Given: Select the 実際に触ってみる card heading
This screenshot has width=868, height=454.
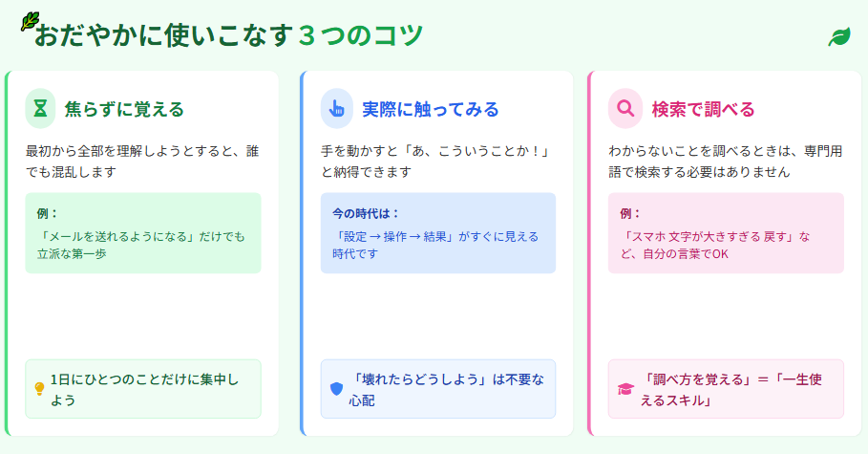Looking at the screenshot, I should tap(431, 109).
